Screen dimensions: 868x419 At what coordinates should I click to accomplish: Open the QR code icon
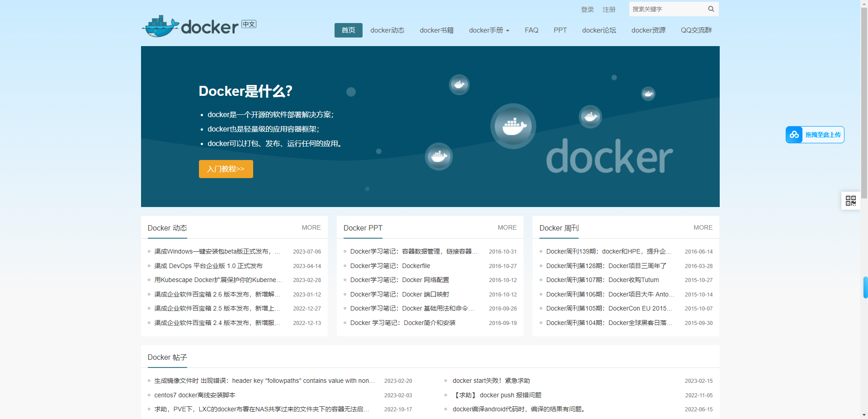click(850, 201)
